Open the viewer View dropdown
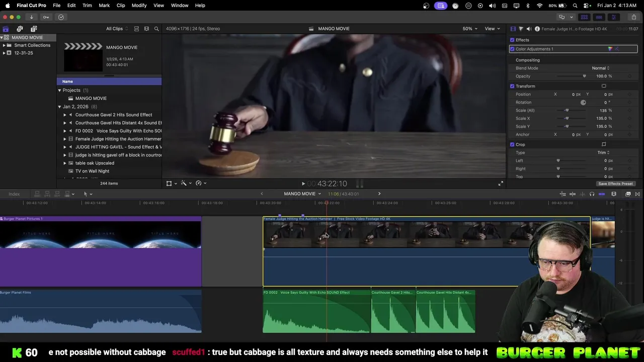Image resolution: width=644 pixels, height=362 pixels. [492, 29]
